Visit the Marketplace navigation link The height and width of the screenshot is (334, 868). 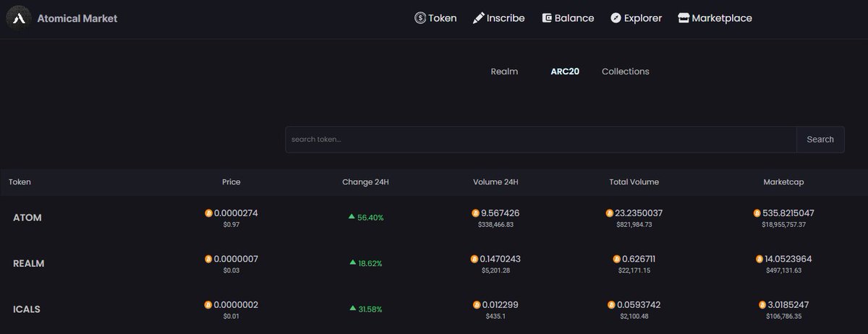tap(715, 18)
